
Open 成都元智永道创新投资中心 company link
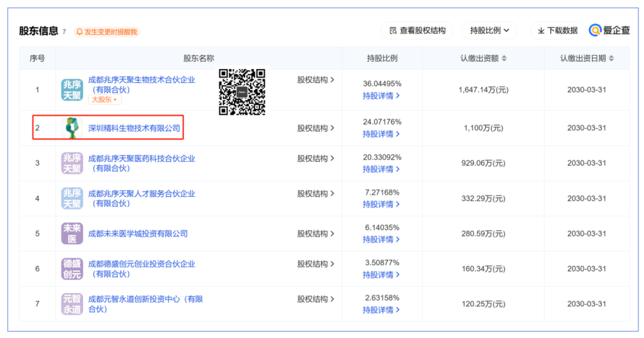(x=145, y=299)
